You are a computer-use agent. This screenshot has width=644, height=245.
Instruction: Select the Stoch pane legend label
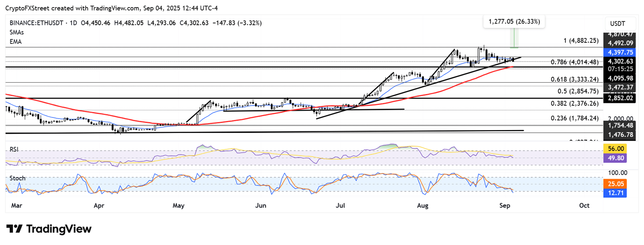[16, 178]
